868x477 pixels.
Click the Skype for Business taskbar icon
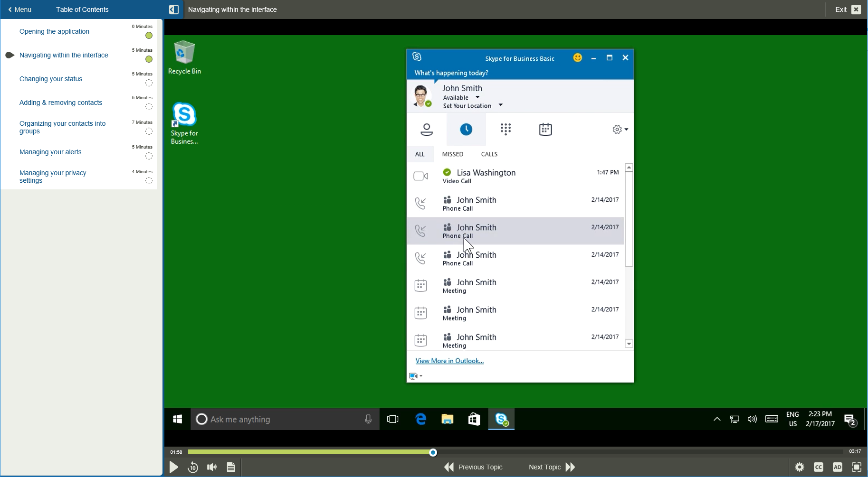(501, 419)
